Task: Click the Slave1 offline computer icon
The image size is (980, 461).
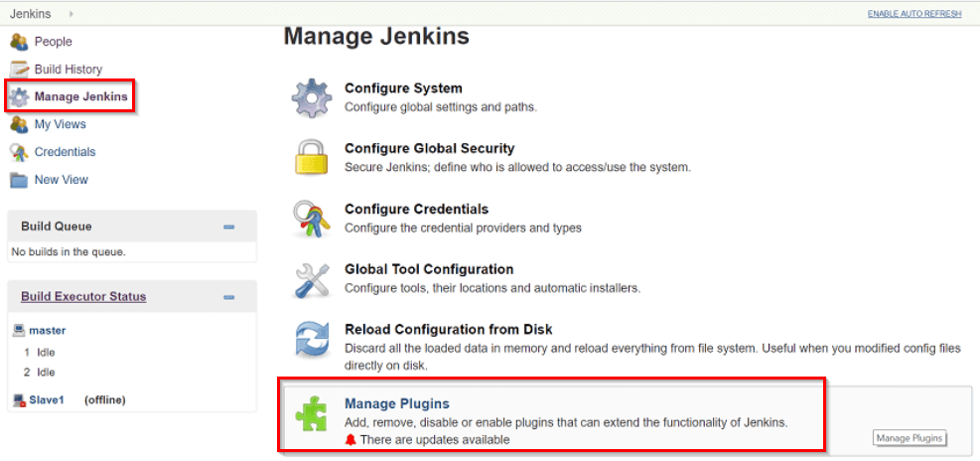Action: click(x=19, y=400)
